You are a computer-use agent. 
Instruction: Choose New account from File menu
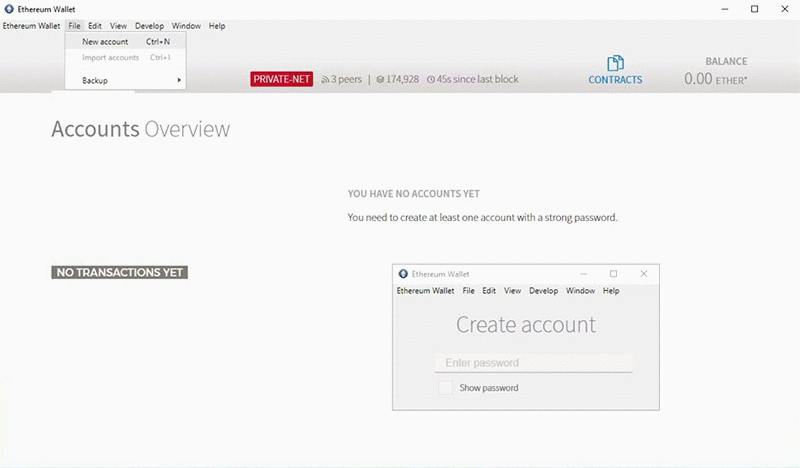[126, 42]
